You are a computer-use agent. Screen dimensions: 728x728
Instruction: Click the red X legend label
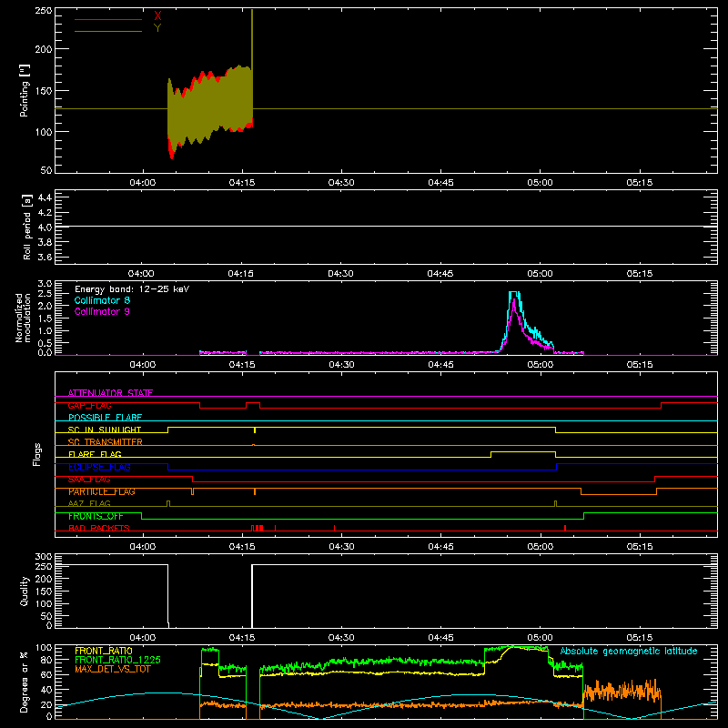point(157,16)
